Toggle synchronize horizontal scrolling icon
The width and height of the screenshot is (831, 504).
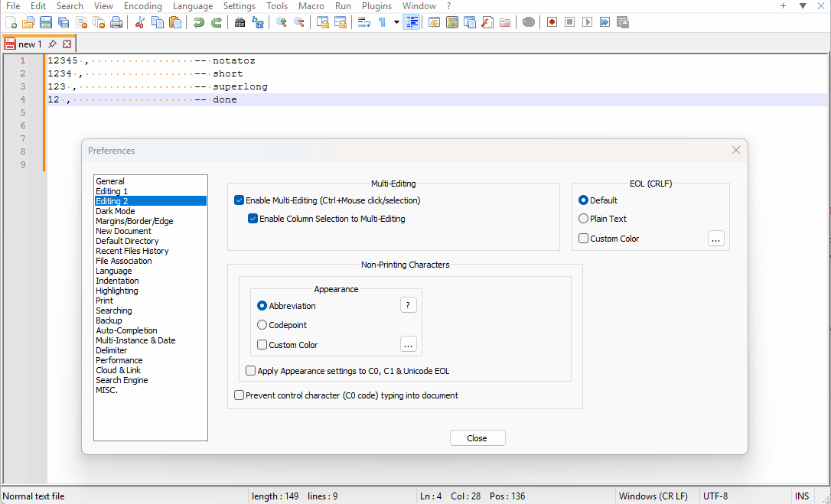tap(341, 22)
